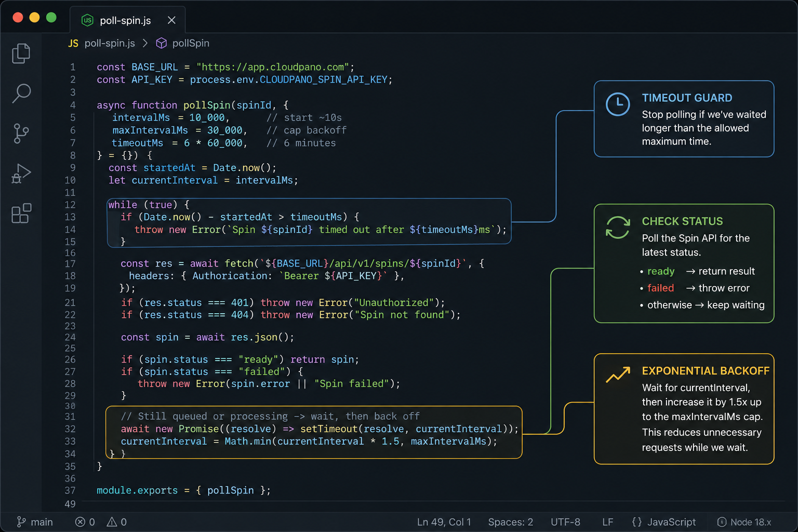Screen dimensions: 798x532
Task: Click the JS file icon in breadcrumb
Action: pyautogui.click(x=73, y=43)
